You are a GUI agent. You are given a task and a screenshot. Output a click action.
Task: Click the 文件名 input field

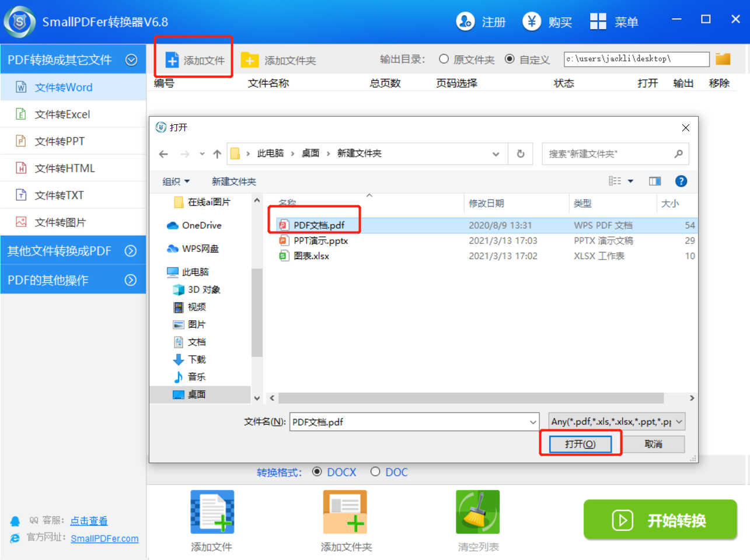tap(409, 422)
